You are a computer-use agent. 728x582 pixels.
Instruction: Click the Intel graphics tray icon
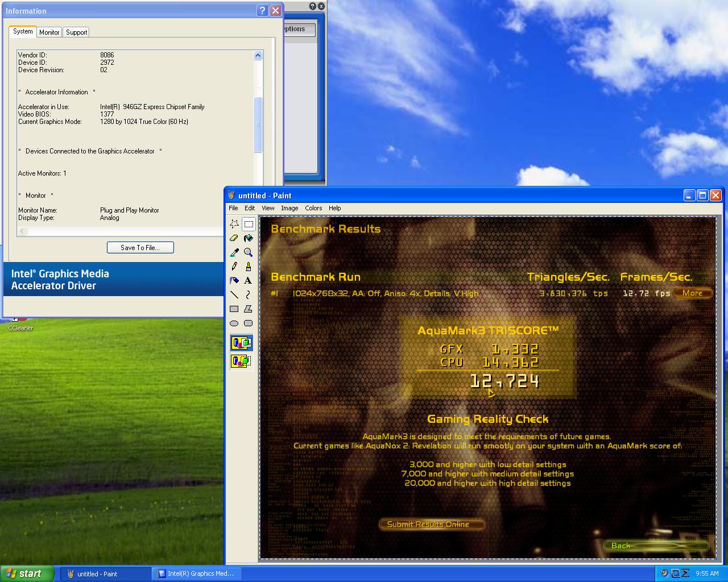pyautogui.click(x=675, y=574)
